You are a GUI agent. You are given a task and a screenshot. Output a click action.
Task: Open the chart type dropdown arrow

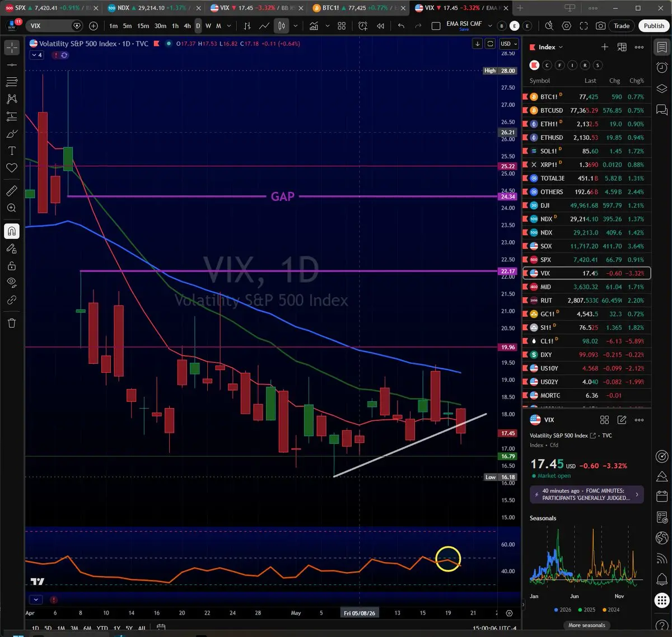[x=295, y=26]
